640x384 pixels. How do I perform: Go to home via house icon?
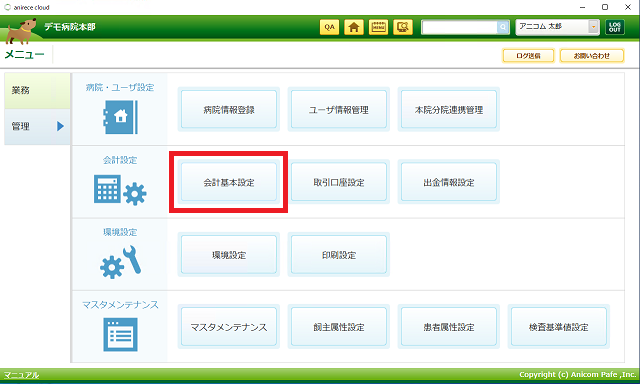click(354, 27)
